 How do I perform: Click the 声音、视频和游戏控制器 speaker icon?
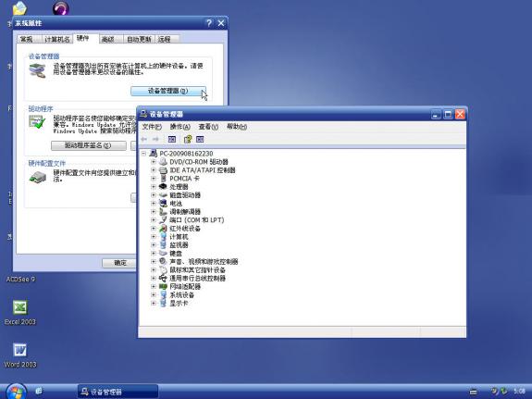[x=163, y=261]
